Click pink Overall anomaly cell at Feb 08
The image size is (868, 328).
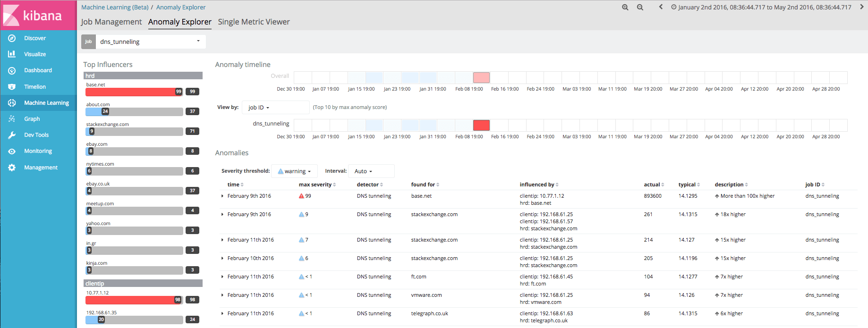[x=481, y=77]
